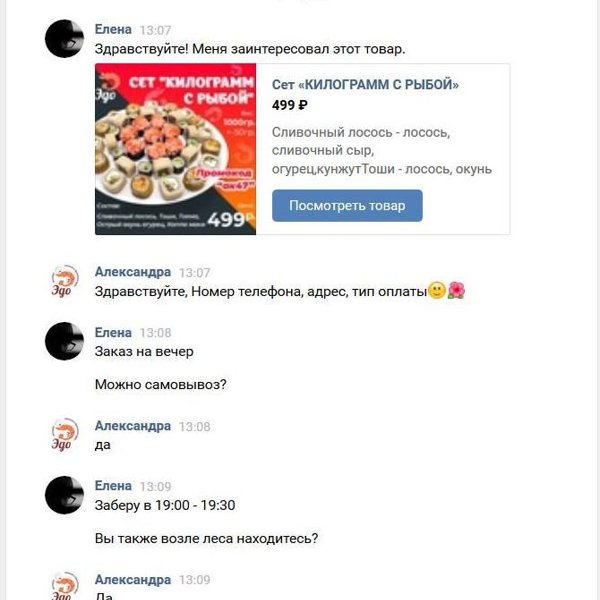Click the 13:07 timestamp on Елена's first message
The height and width of the screenshot is (600, 600).
(x=155, y=30)
